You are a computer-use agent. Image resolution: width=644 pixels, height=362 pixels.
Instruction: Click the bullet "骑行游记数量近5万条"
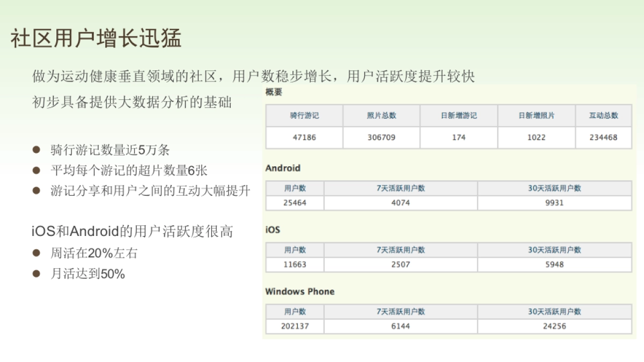pyautogui.click(x=110, y=150)
